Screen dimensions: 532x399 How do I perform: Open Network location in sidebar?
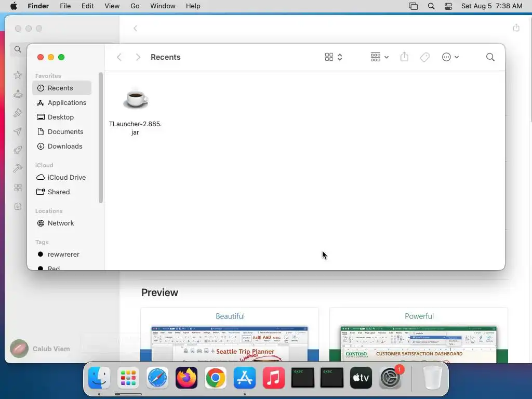(62, 223)
